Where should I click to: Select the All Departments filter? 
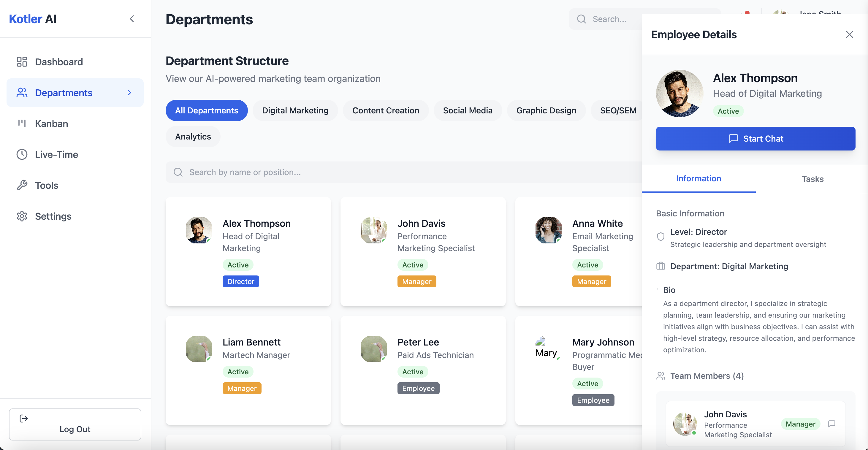206,110
